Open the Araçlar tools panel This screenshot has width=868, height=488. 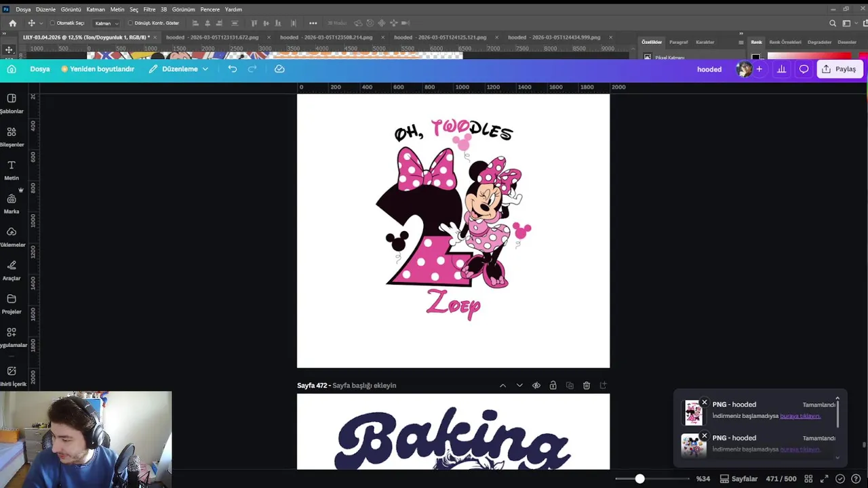(12, 270)
